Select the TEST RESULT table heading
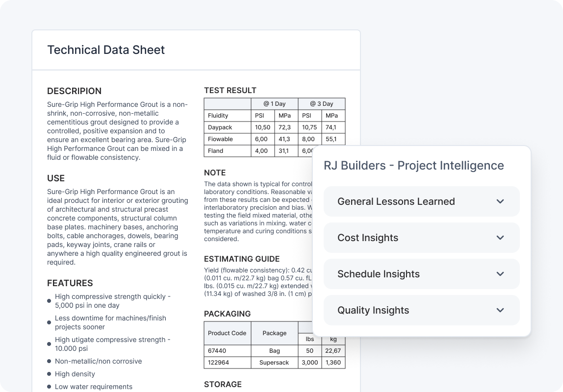 [230, 90]
